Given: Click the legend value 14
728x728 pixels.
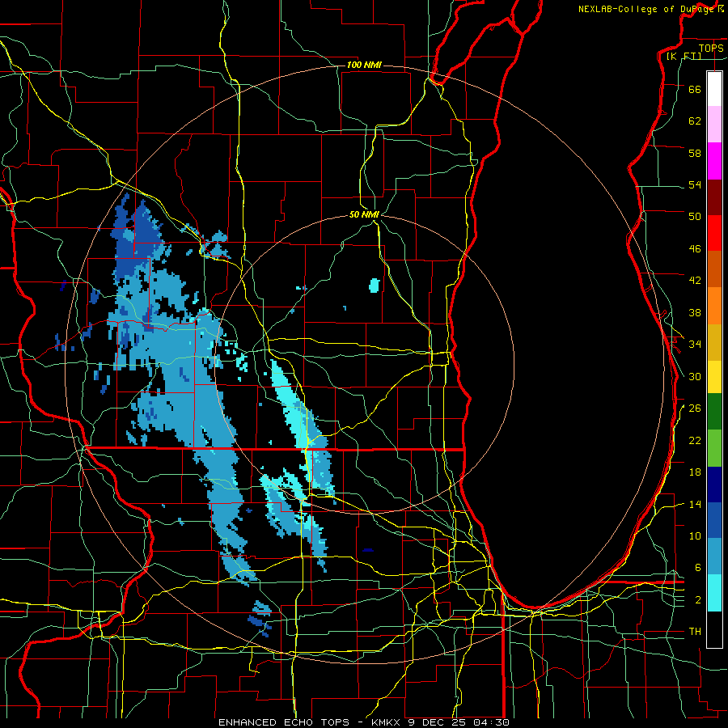Looking at the screenshot, I should coord(695,504).
